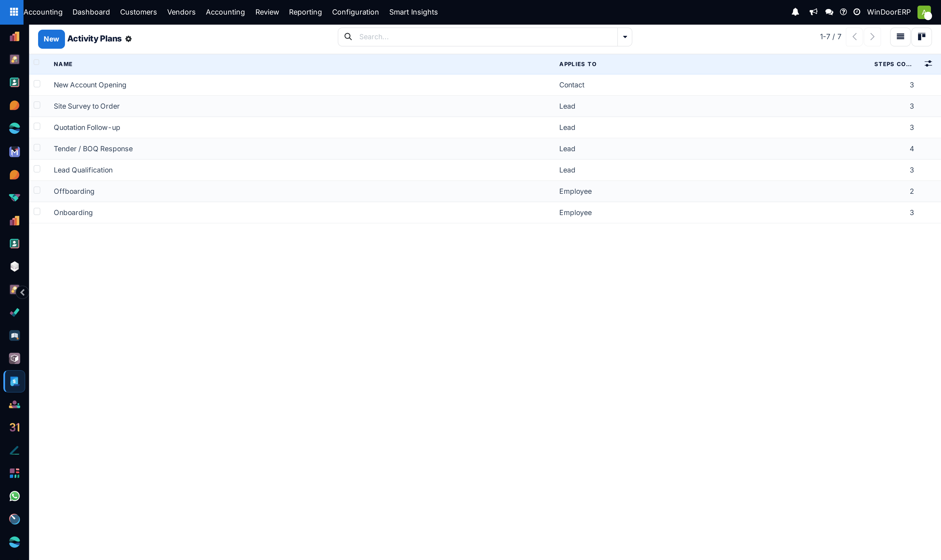Open the gauge dial app in sidebar
This screenshot has width=941, height=560.
[x=14, y=519]
